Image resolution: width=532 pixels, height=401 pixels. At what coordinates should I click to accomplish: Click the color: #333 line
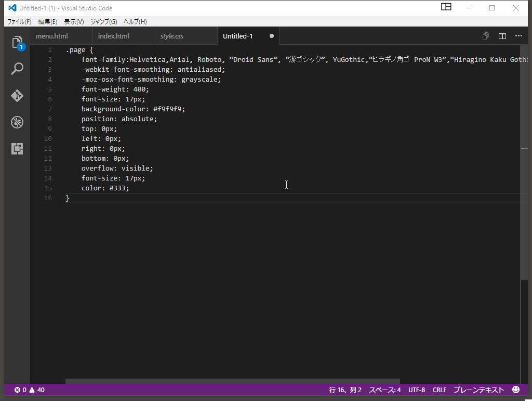click(x=105, y=188)
